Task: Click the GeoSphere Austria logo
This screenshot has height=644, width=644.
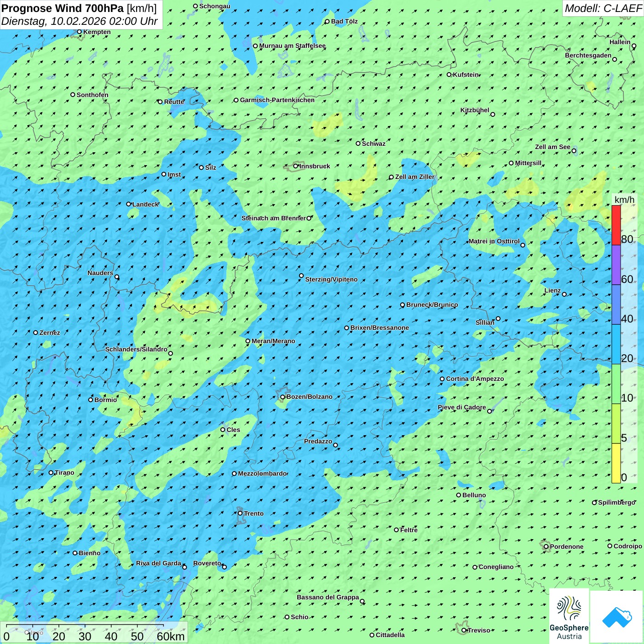Action: [569, 616]
